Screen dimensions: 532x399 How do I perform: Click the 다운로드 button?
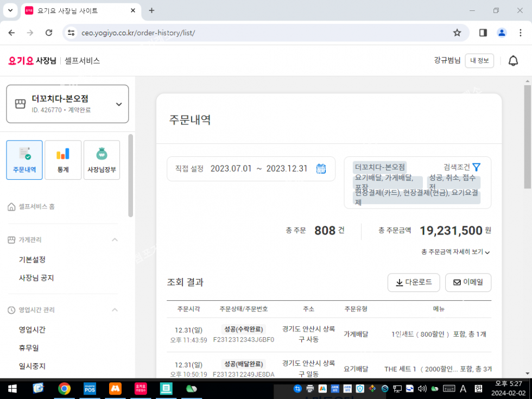pos(413,282)
